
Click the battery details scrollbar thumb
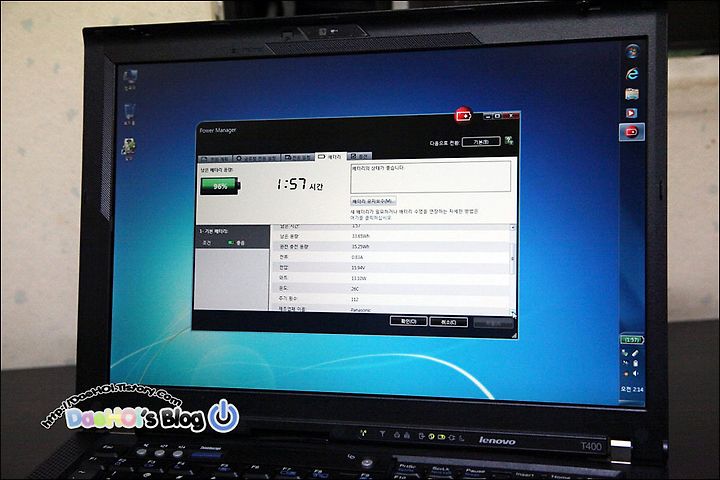tap(512, 258)
